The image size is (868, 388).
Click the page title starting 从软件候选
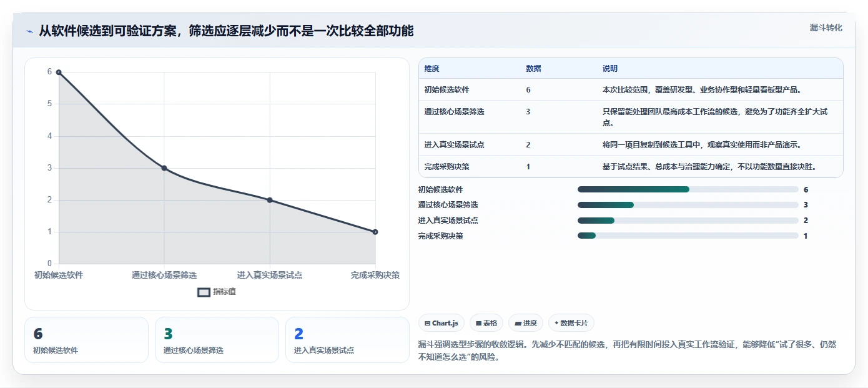point(226,31)
